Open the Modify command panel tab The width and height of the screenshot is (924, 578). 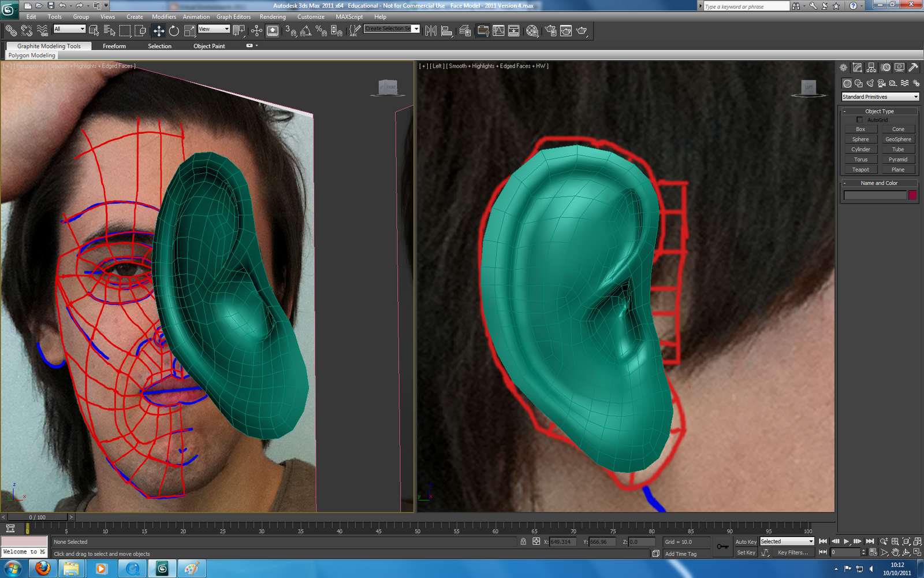click(x=856, y=67)
